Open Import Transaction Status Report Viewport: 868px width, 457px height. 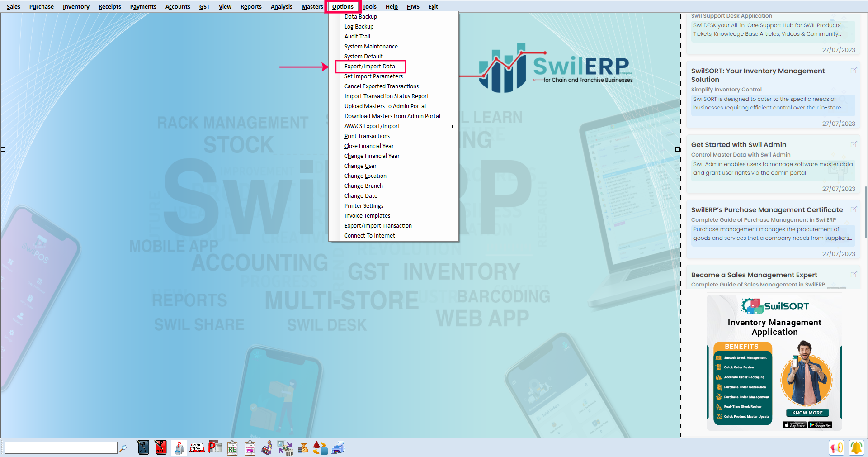point(387,96)
